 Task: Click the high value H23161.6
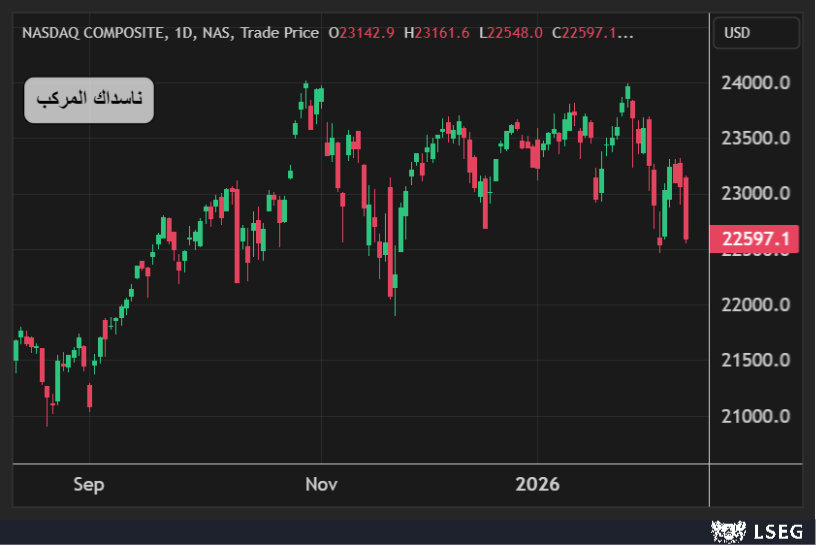pyautogui.click(x=437, y=33)
